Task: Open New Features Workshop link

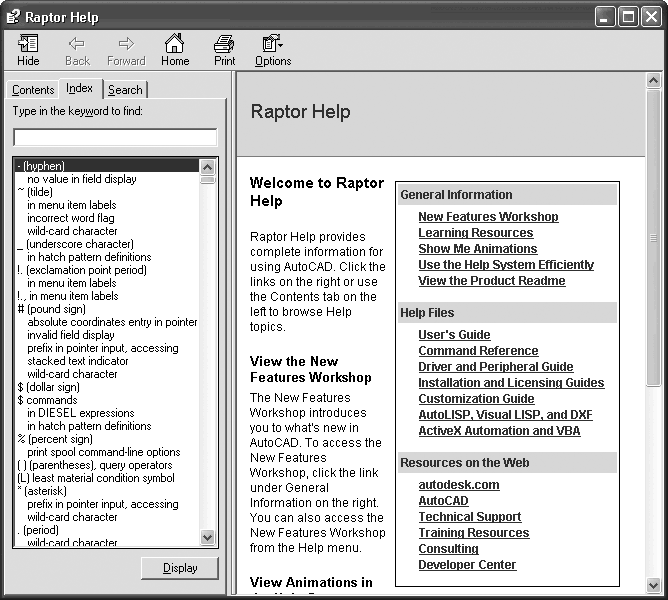Action: pos(488,217)
